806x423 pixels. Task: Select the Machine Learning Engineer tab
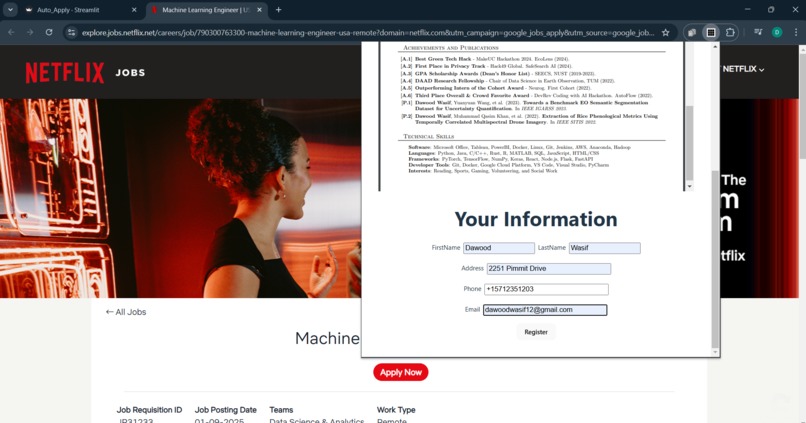tap(207, 10)
